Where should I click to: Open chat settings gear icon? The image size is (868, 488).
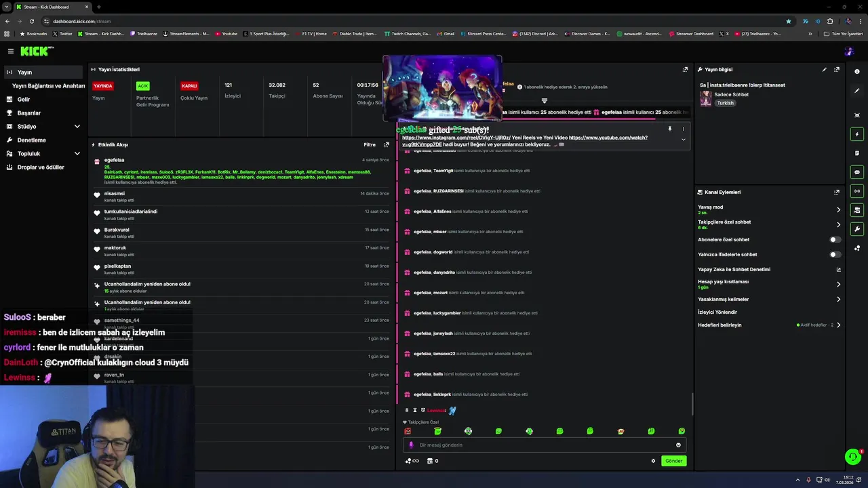pyautogui.click(x=653, y=461)
